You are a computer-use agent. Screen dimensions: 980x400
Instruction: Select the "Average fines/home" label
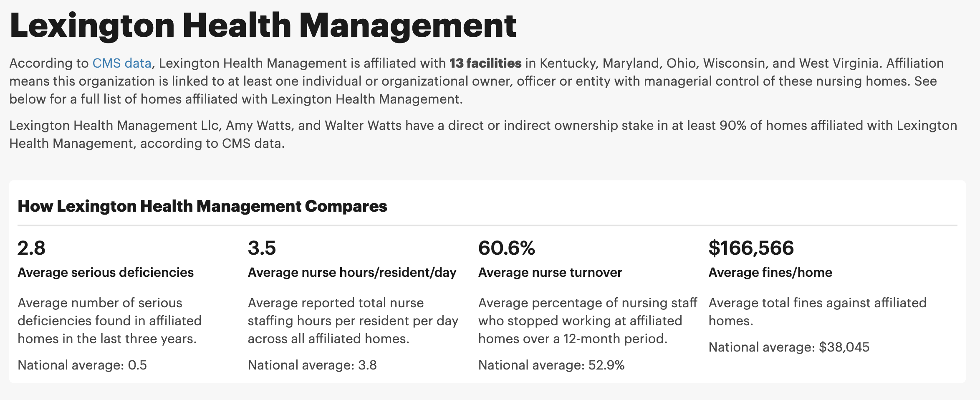tap(770, 272)
